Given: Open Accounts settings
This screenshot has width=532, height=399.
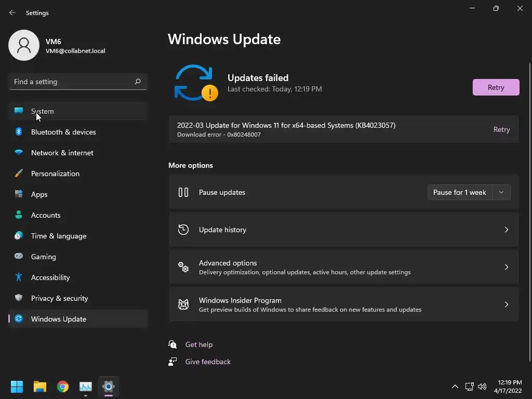Looking at the screenshot, I should [x=78, y=215].
